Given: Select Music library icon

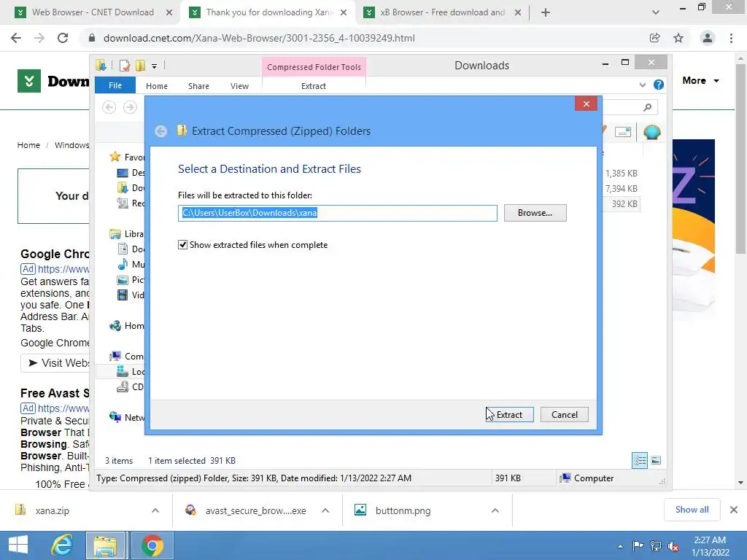Looking at the screenshot, I should (123, 264).
